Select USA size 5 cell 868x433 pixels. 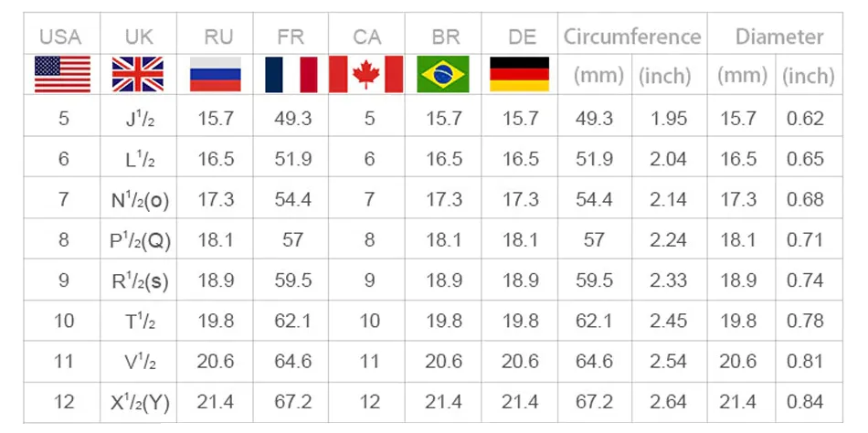(64, 118)
